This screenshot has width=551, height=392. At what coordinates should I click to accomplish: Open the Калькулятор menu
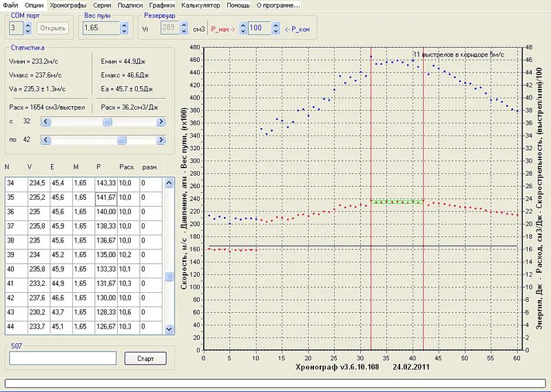200,6
